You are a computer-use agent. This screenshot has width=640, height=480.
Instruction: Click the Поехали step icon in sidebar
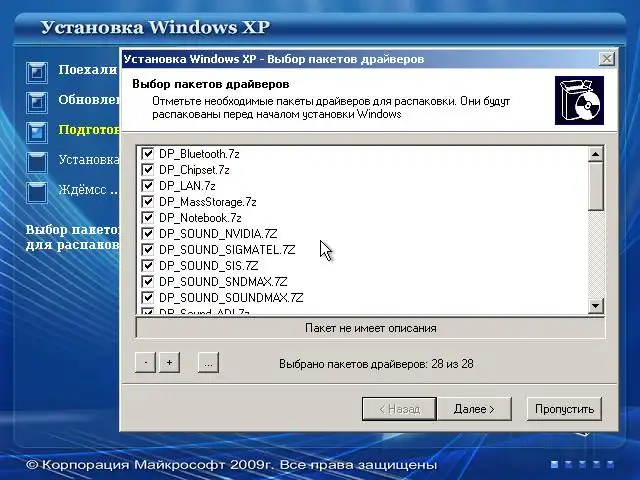[x=37, y=73]
